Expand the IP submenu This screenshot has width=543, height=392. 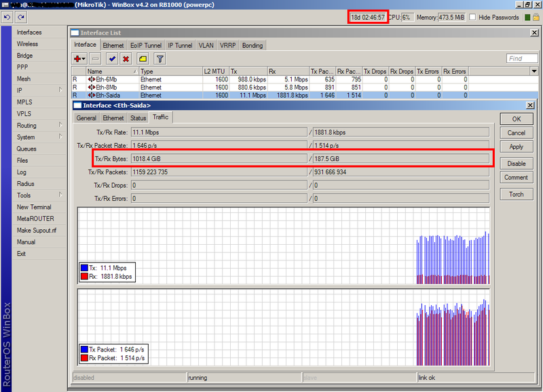pyautogui.click(x=60, y=90)
